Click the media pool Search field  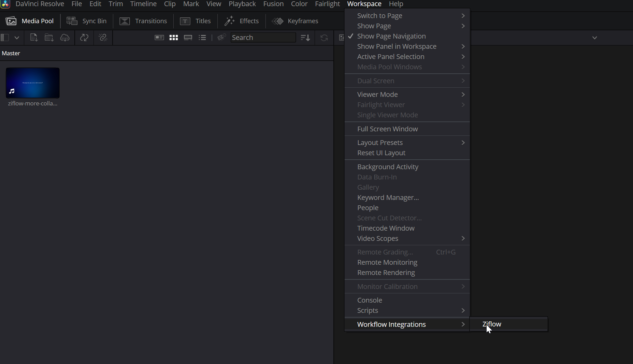(263, 38)
